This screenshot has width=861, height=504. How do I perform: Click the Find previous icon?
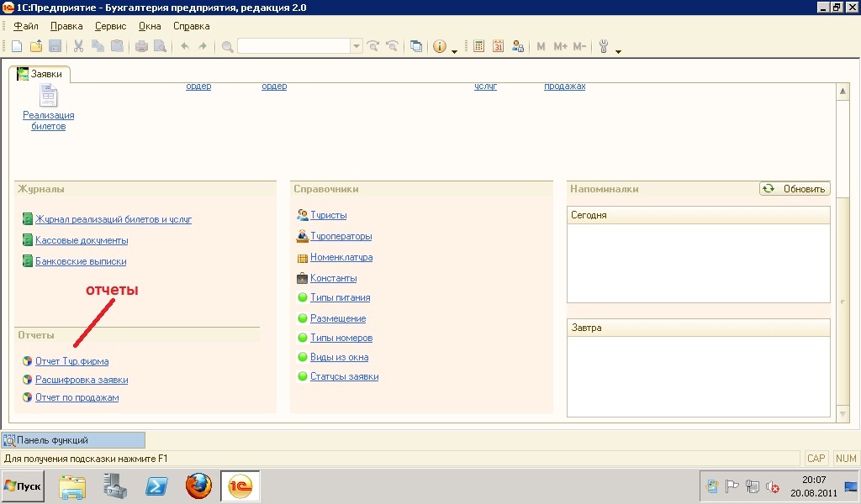[x=392, y=46]
